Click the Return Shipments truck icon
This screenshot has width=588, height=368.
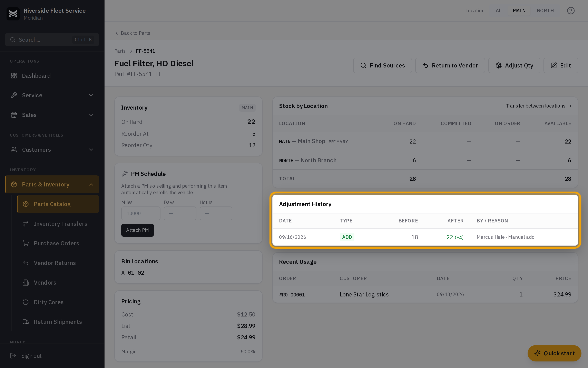[26, 322]
